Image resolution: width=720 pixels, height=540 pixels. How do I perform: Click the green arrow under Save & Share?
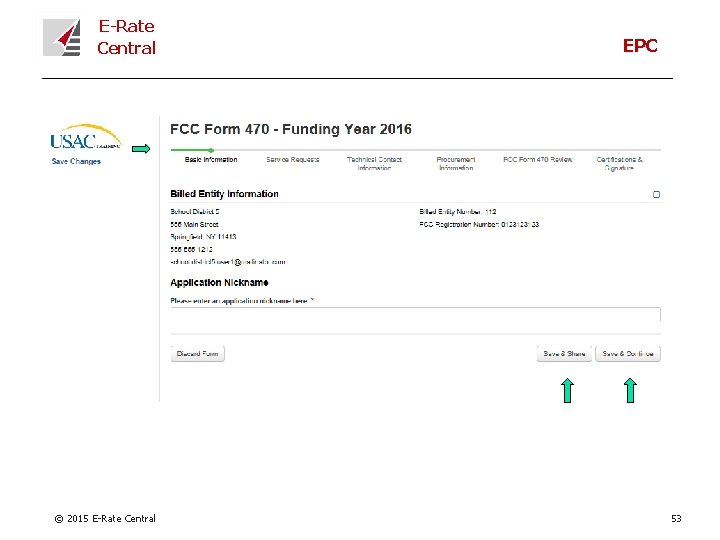[566, 389]
